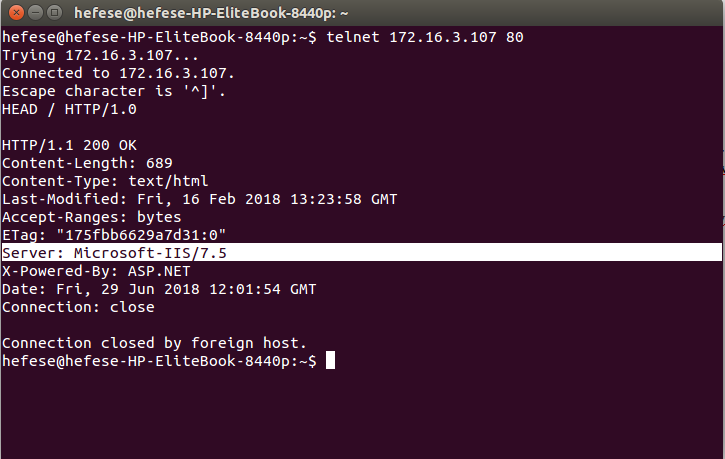This screenshot has width=725, height=459.
Task: Click the highlighted Server: Microsoft-IIS/7.5 line
Action: coord(362,253)
